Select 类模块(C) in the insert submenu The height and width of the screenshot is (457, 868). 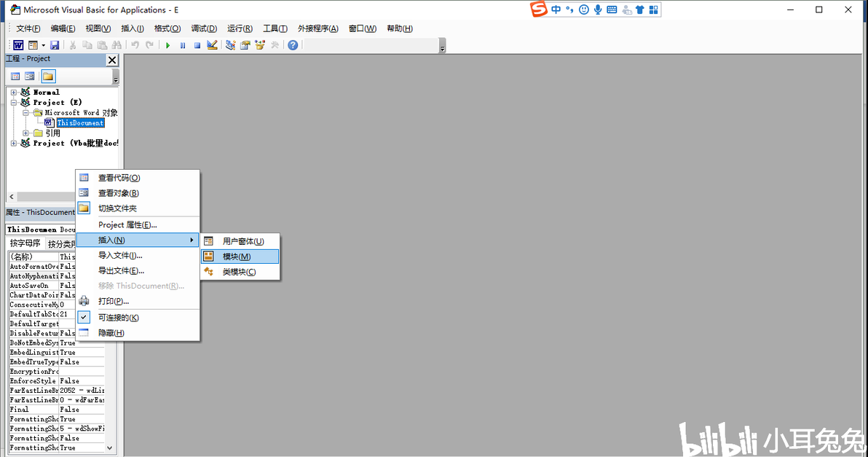pos(240,272)
